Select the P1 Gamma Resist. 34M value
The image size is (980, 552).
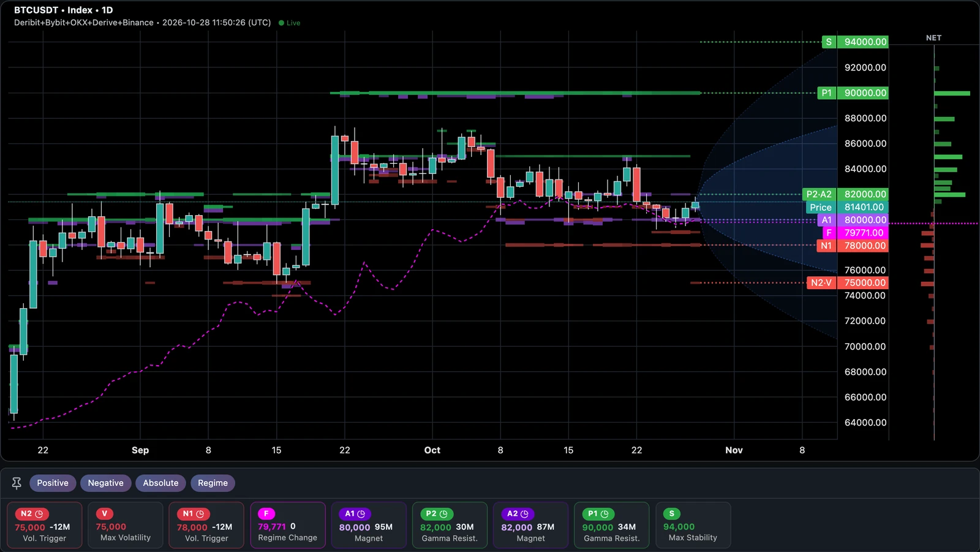[x=627, y=527]
